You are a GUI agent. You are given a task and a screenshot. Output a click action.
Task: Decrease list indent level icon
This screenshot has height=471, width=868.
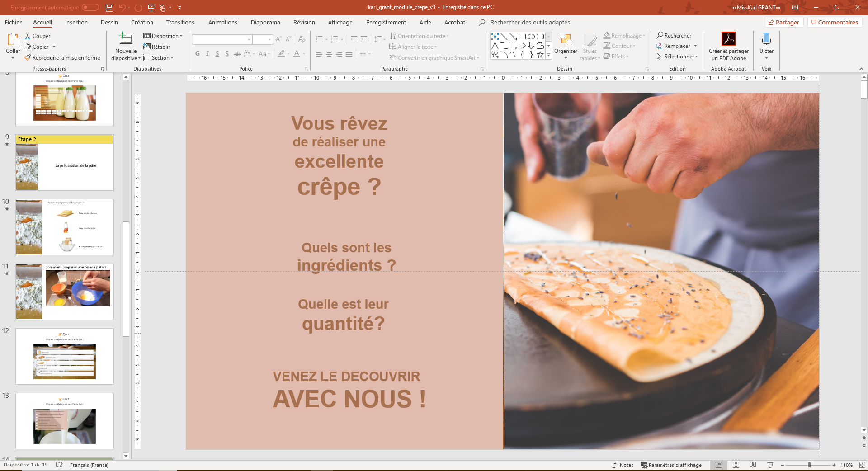point(354,39)
